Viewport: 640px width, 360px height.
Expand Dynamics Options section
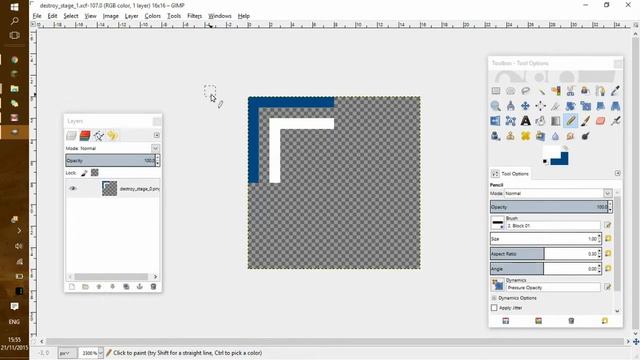coord(494,298)
